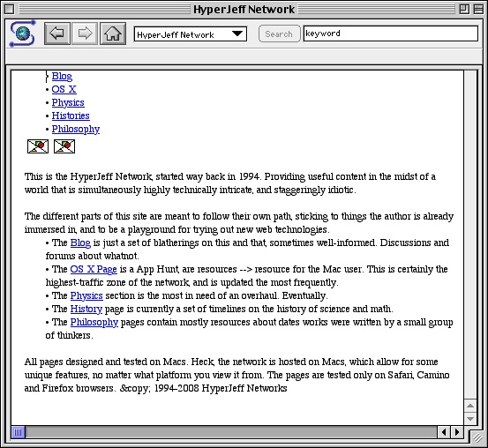
Task: Click the scroll right arrow
Action: 457,432
